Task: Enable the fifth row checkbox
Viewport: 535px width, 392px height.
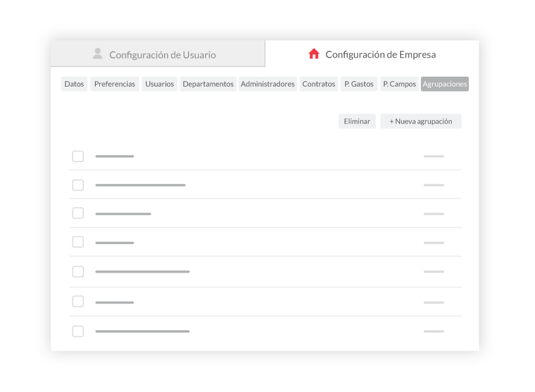Action: [78, 271]
